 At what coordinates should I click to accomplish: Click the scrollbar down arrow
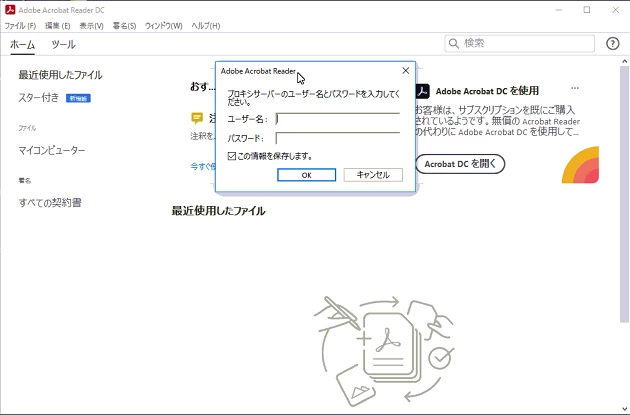(x=624, y=409)
